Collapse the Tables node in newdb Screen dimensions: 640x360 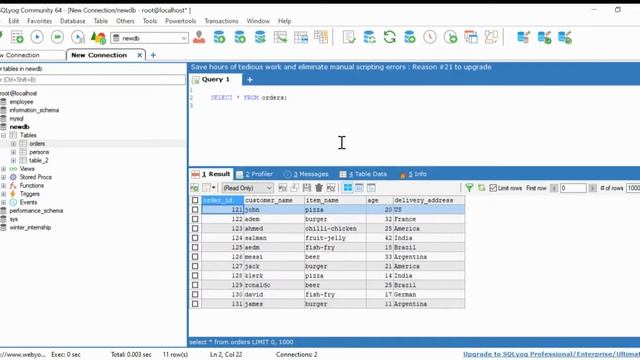4,135
